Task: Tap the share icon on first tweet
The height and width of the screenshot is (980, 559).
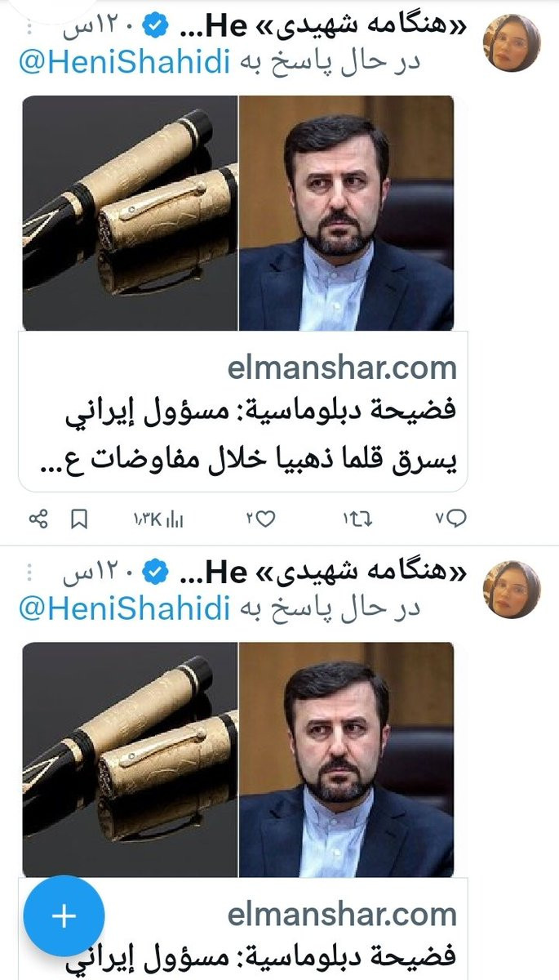Action: pos(38,518)
